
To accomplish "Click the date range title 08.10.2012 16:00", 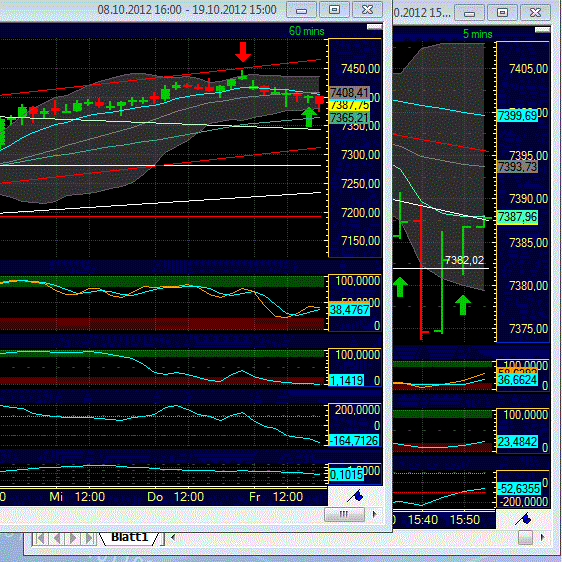I will pos(140,10).
